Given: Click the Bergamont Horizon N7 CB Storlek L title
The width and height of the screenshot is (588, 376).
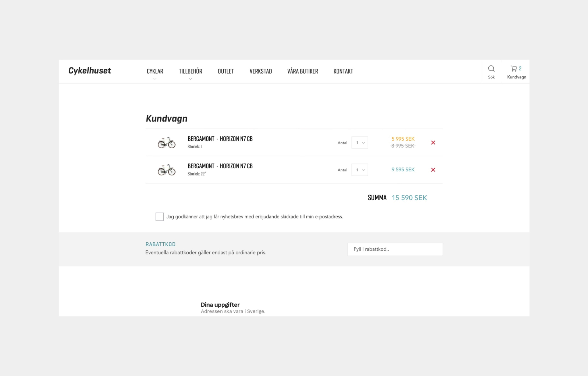Looking at the screenshot, I should coord(220,139).
